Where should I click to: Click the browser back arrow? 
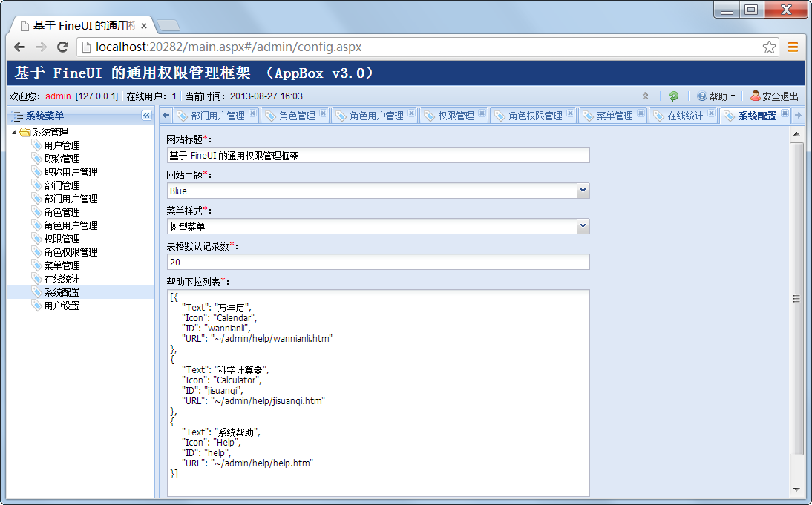20,47
